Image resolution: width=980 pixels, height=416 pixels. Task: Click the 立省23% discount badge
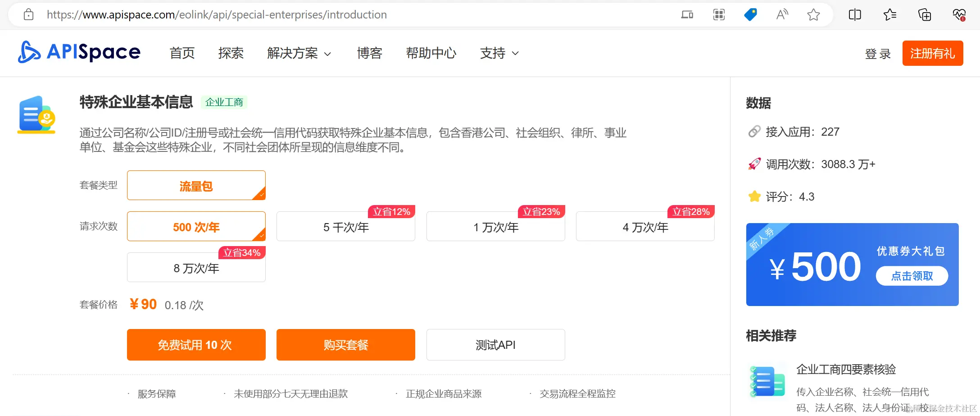[541, 212]
